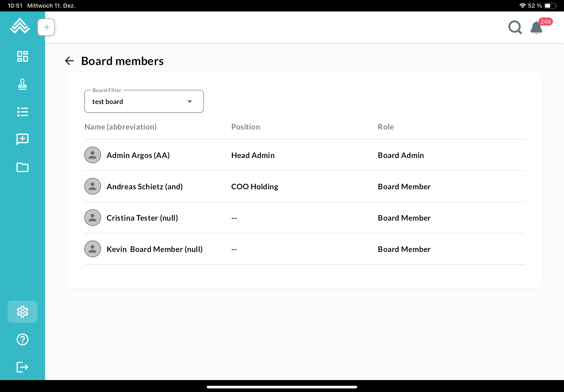Open the add-comment chat icon in sidebar

pos(22,140)
